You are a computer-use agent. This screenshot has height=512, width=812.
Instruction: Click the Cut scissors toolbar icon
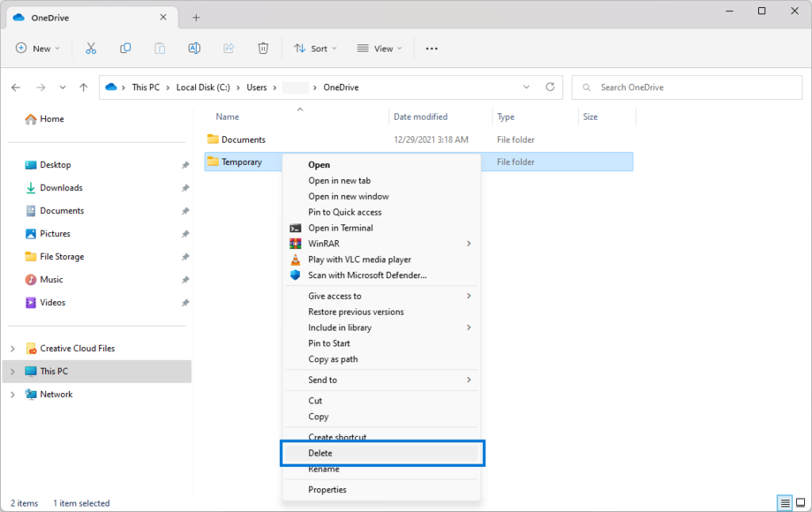point(90,48)
